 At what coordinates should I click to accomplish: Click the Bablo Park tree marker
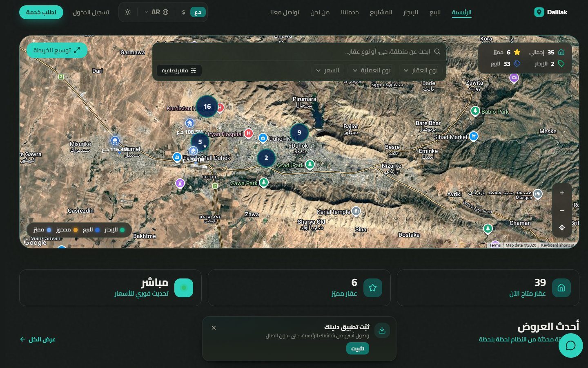475,111
